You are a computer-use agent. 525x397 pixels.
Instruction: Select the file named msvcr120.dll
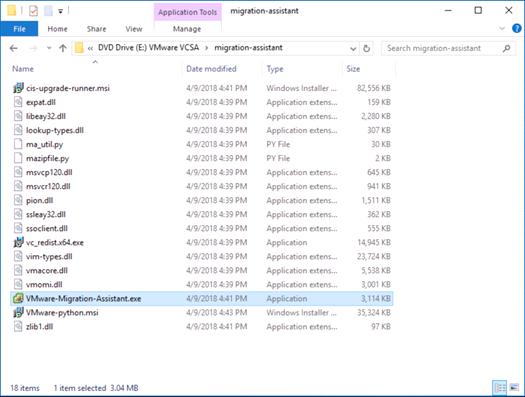click(48, 186)
